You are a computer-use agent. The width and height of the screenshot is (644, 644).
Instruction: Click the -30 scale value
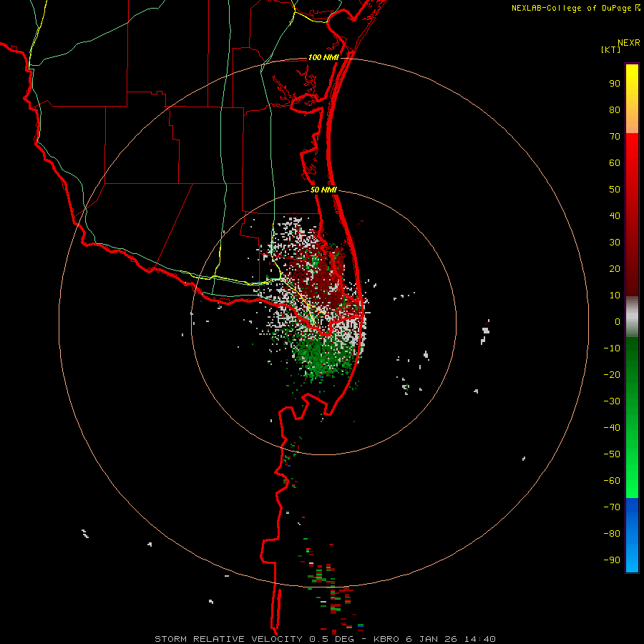pos(612,401)
